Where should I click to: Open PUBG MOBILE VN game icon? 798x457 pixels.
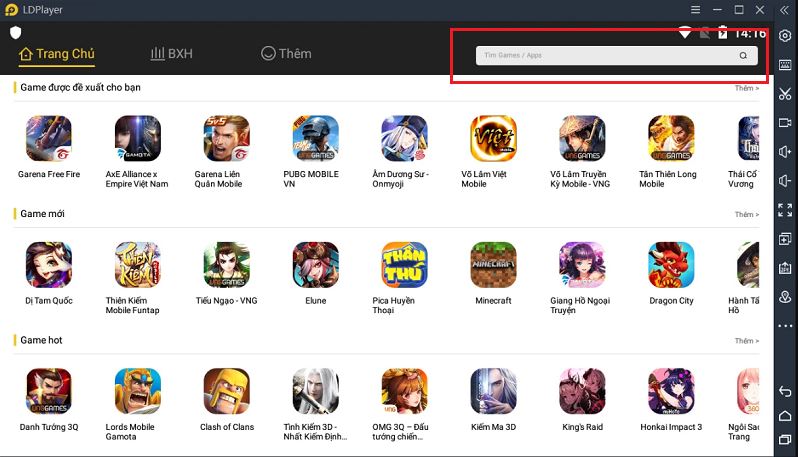[x=316, y=138]
